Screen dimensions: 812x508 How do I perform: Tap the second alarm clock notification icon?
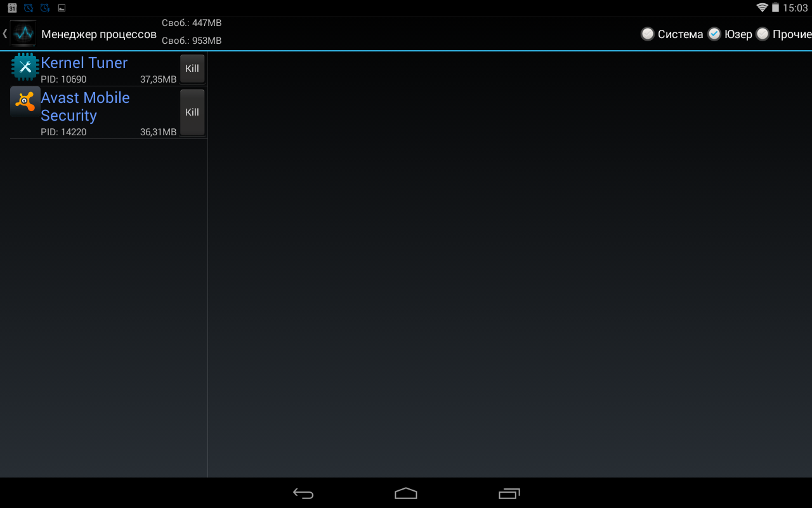click(x=45, y=8)
